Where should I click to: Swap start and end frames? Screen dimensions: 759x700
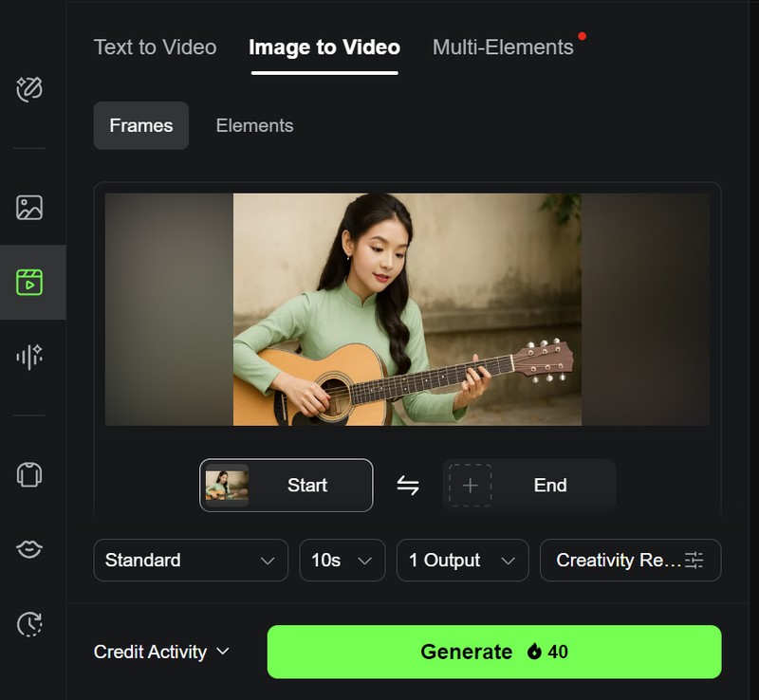click(408, 486)
